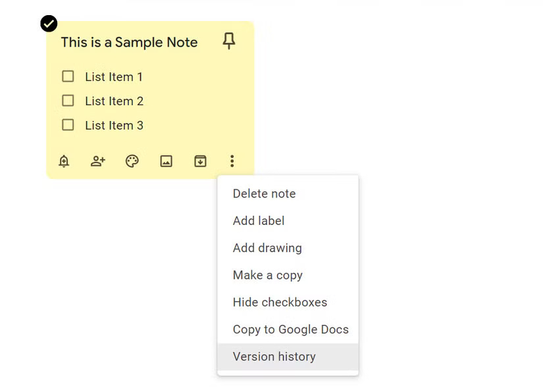Add an image using the picture icon

click(x=166, y=160)
